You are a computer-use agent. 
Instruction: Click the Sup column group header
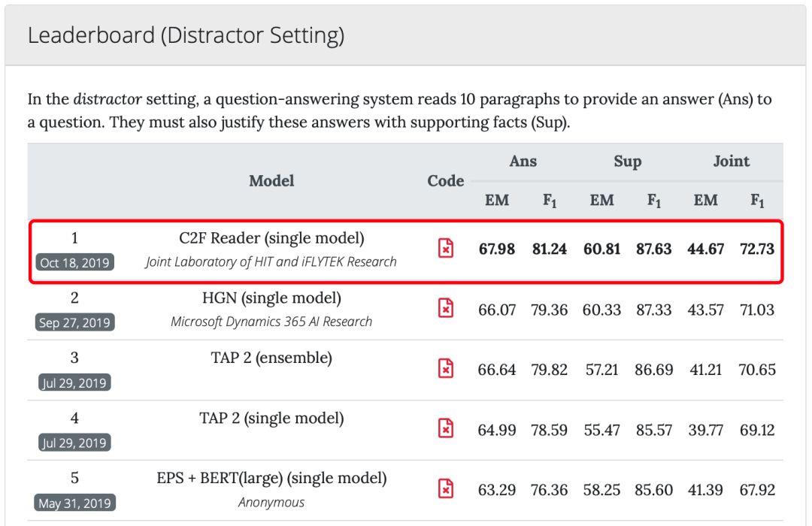pyautogui.click(x=627, y=161)
